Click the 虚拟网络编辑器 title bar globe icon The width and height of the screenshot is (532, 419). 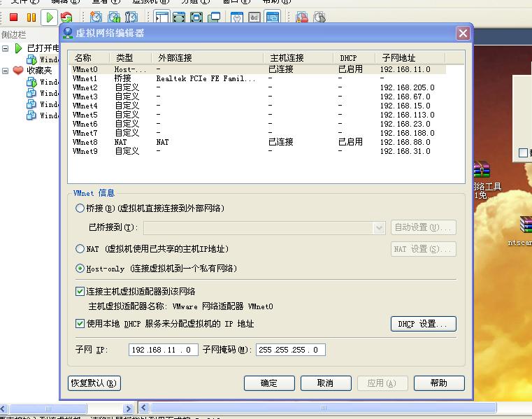(x=68, y=33)
